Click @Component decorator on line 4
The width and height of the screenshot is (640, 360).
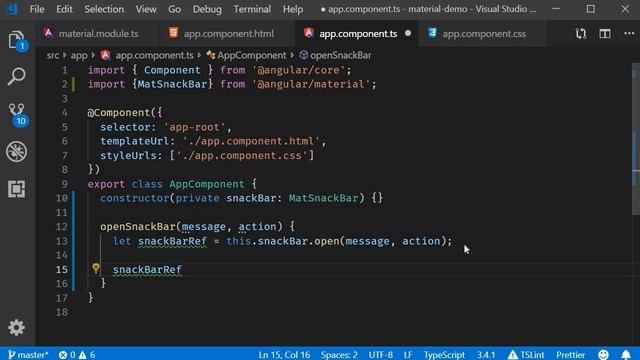[119, 113]
